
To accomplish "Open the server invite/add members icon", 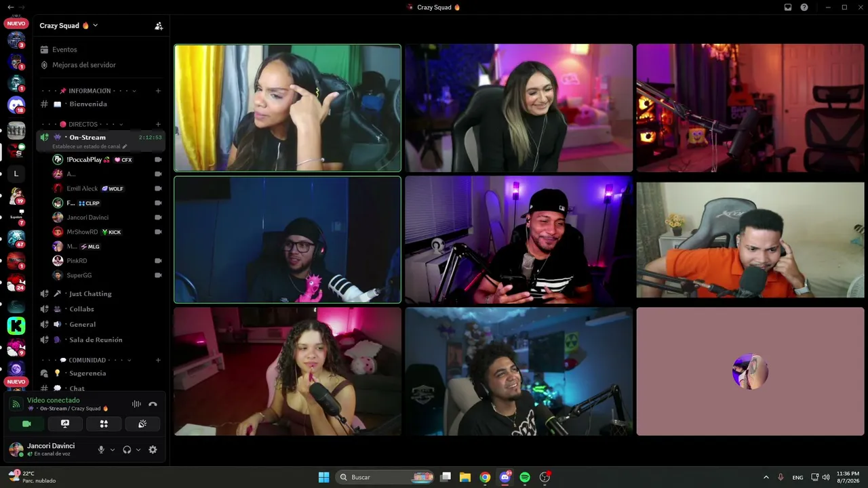I will [159, 26].
